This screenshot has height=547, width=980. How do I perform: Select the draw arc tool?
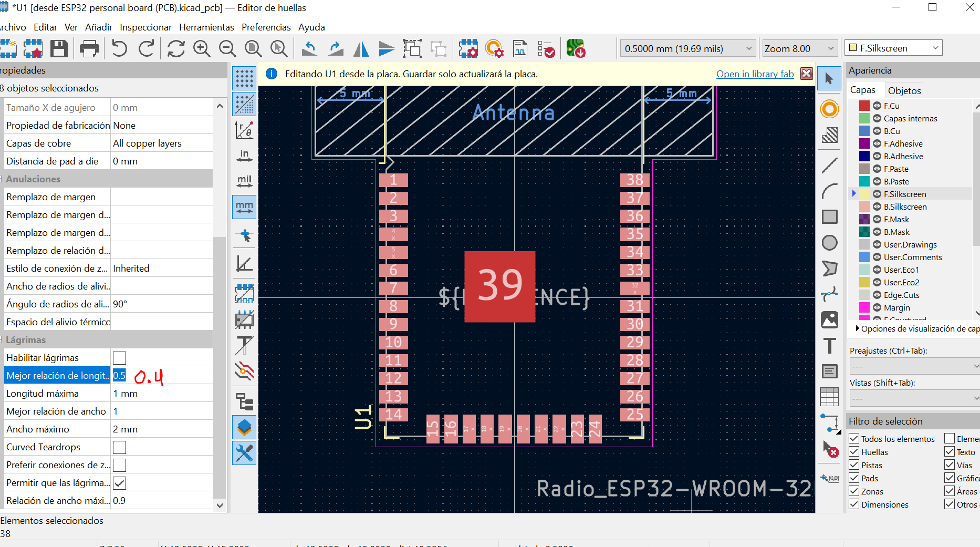[x=829, y=191]
